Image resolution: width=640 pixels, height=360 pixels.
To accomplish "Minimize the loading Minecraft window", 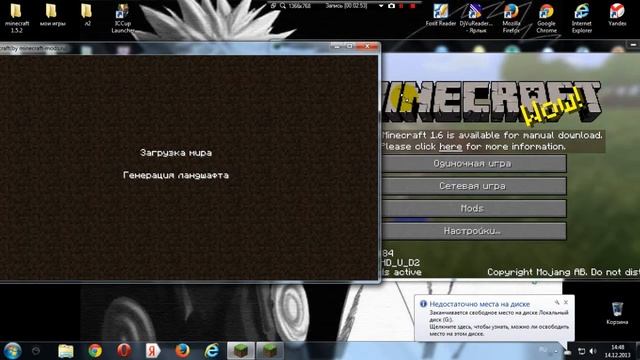I will pos(337,46).
